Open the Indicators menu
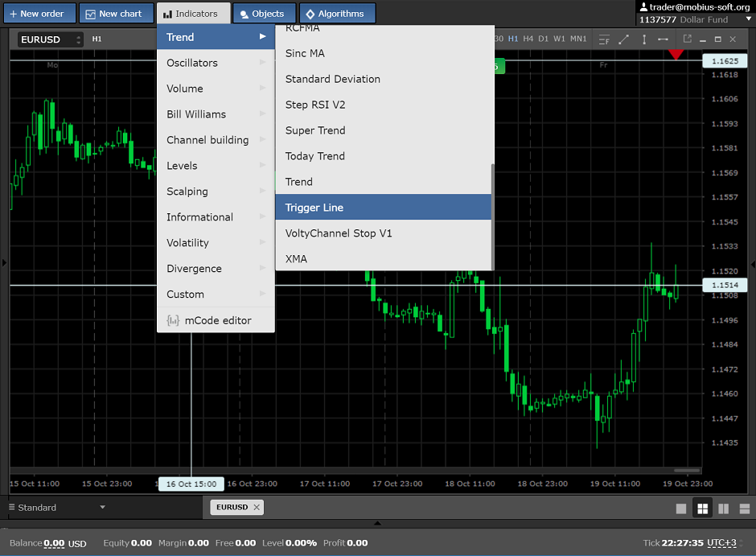756x556 pixels. pyautogui.click(x=193, y=14)
